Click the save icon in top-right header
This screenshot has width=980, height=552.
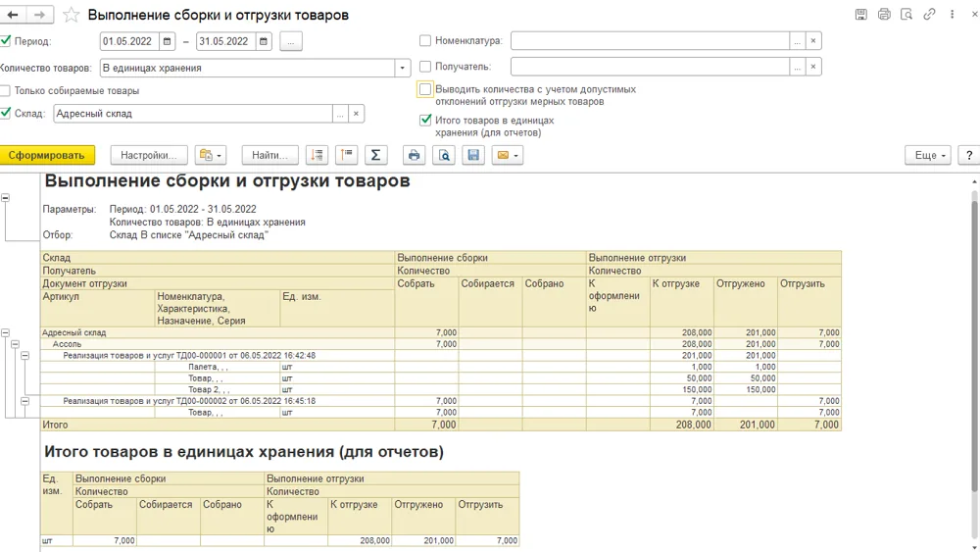[861, 15]
